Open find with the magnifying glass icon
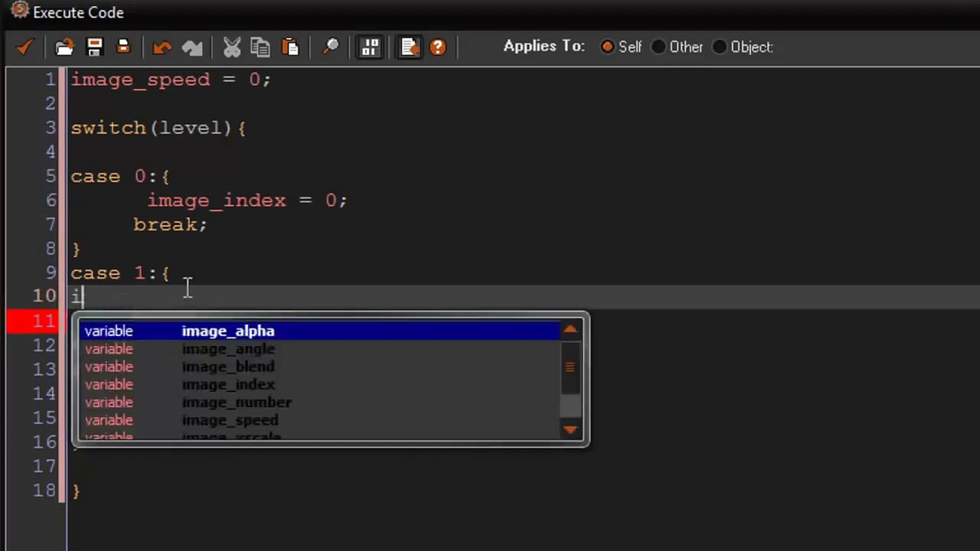This screenshot has width=980, height=551. [331, 47]
